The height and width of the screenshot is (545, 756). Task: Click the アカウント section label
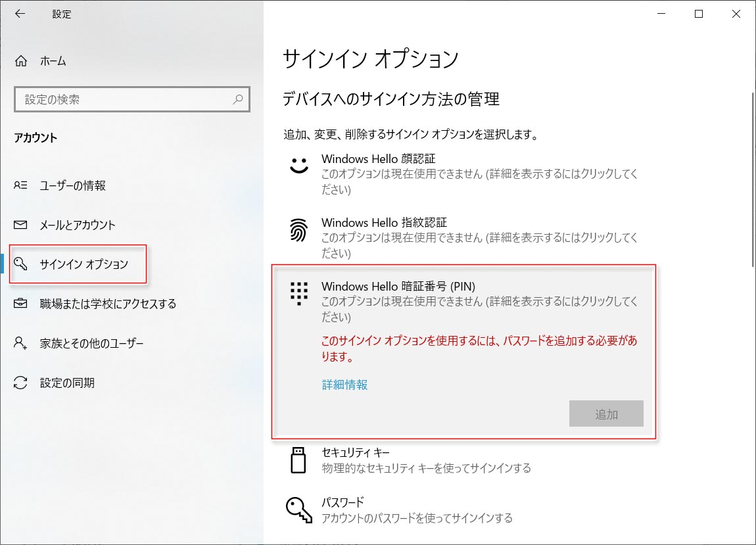(x=35, y=137)
